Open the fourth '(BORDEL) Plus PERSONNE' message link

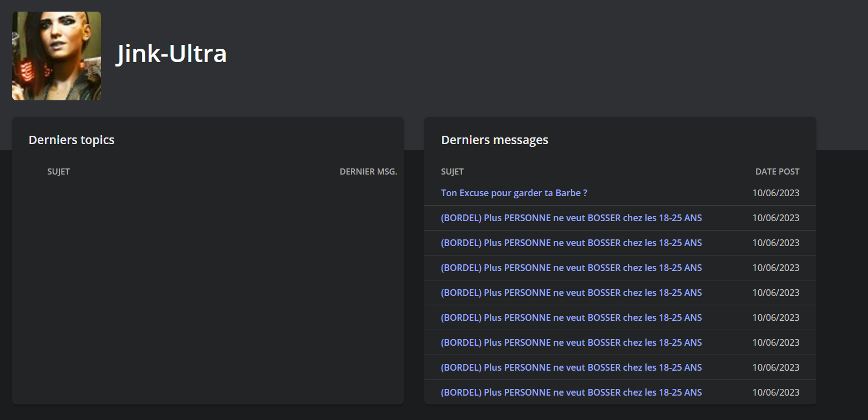pyautogui.click(x=571, y=293)
